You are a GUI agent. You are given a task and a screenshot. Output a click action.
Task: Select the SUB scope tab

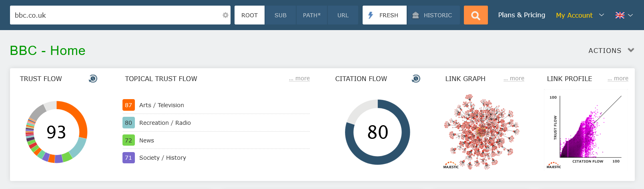click(x=281, y=15)
